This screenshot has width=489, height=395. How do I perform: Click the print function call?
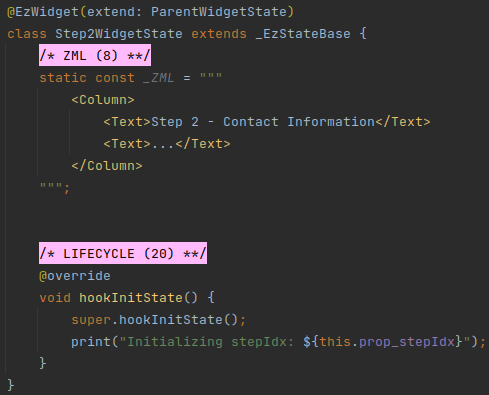point(91,342)
